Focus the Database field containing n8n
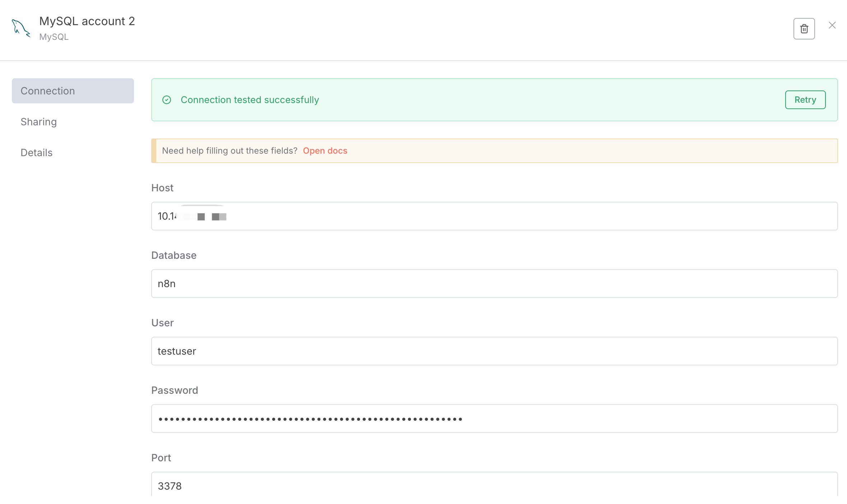 point(494,284)
